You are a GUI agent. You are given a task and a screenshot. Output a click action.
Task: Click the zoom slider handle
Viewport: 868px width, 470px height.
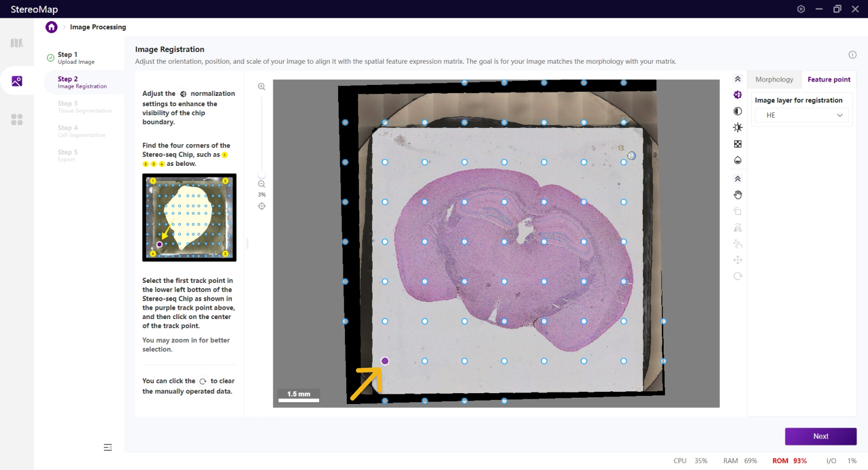262,175
